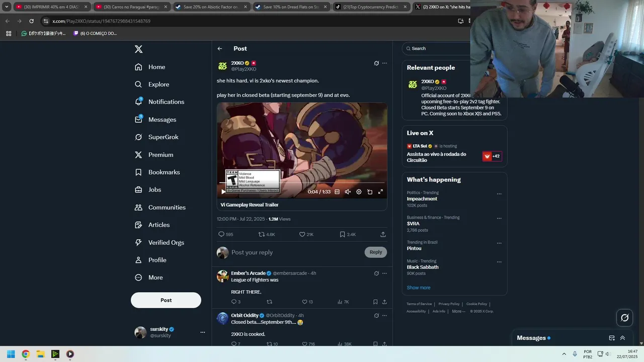Viewport: 644px width, 362px height.
Task: Open more options for Black Sabbath trend
Action: (499, 262)
